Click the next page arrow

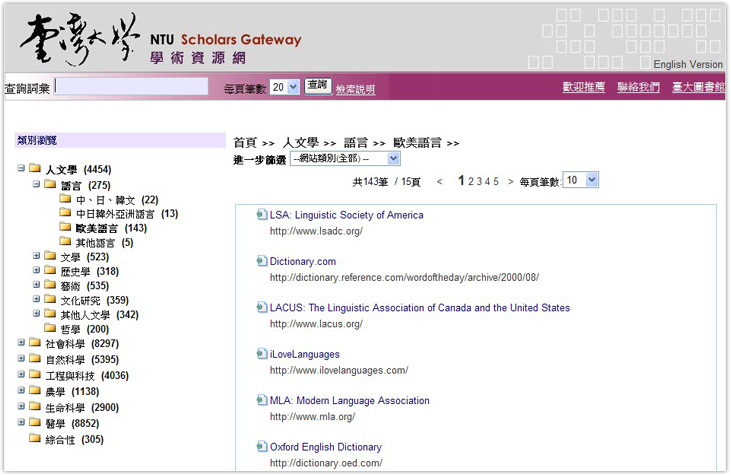click(x=510, y=181)
